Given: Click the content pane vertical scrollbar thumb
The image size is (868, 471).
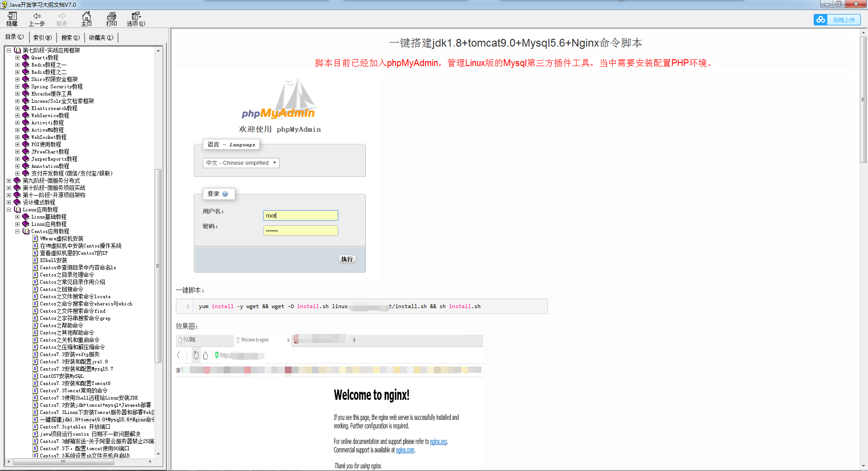Looking at the screenshot, I should click(863, 100).
